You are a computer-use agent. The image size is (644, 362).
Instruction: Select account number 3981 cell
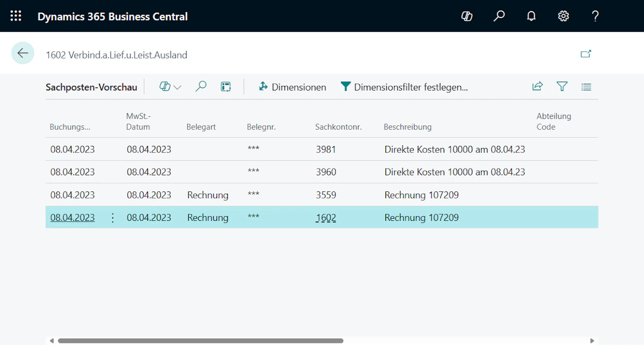pyautogui.click(x=326, y=149)
